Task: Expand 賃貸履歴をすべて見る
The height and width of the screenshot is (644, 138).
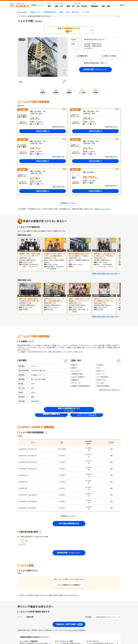Action: pos(69,516)
